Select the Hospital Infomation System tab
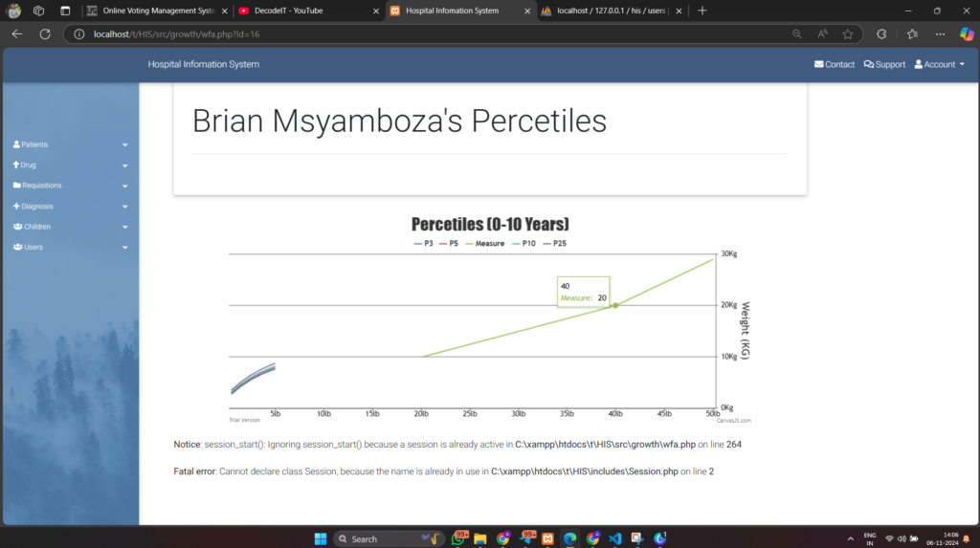Screen dimensions: 980x548 (460, 11)
